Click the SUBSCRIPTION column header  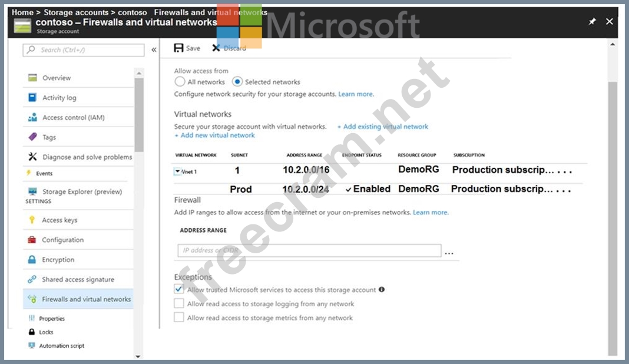(x=469, y=155)
